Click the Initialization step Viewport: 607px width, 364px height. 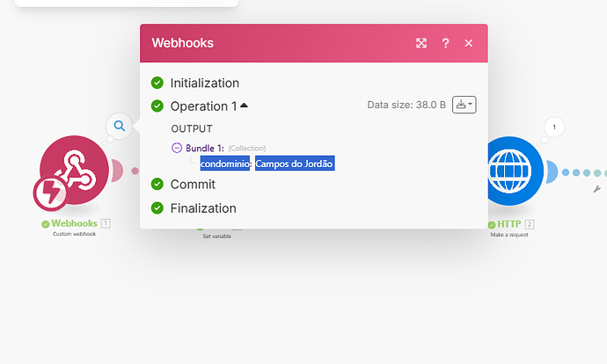[x=204, y=83]
